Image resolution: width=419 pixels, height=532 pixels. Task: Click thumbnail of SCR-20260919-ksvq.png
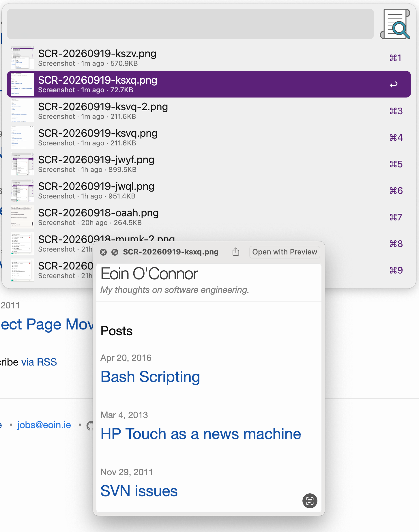pyautogui.click(x=23, y=137)
